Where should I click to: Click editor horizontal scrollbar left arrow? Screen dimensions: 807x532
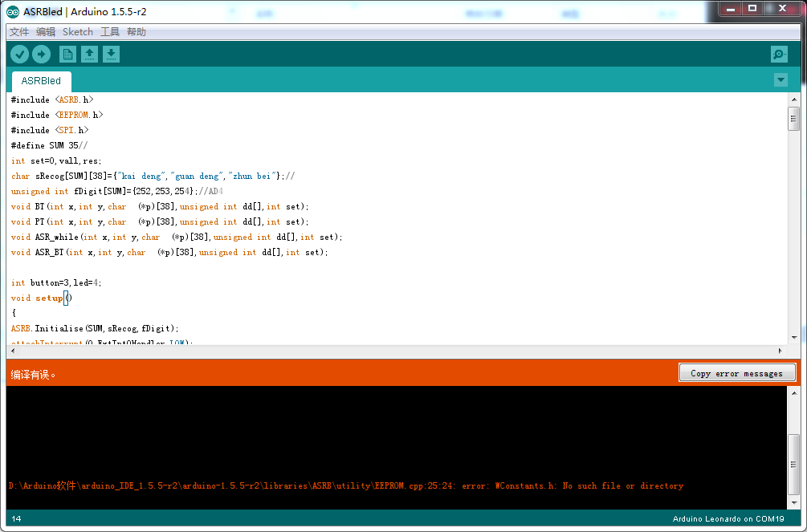point(13,351)
